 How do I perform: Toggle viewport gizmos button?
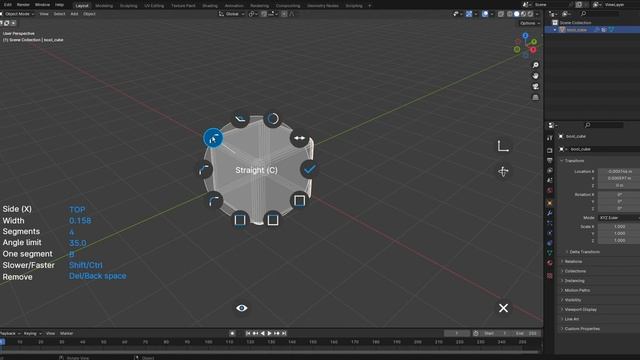pos(469,14)
